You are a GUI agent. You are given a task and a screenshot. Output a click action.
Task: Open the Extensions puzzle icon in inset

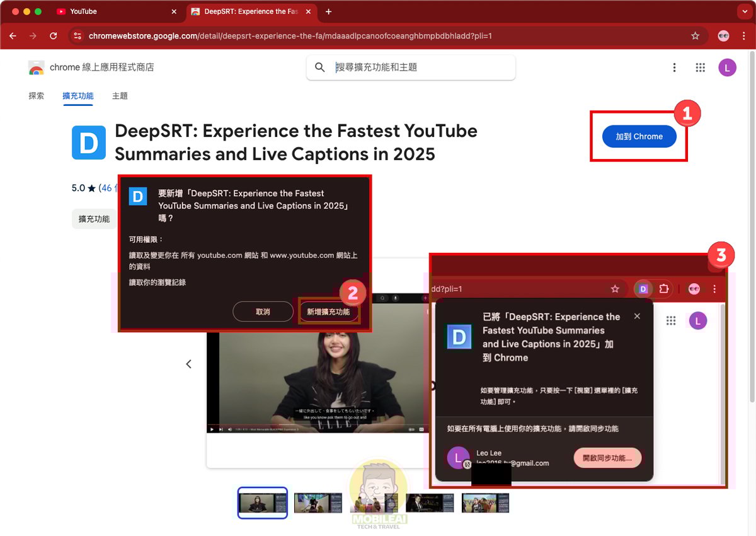663,289
